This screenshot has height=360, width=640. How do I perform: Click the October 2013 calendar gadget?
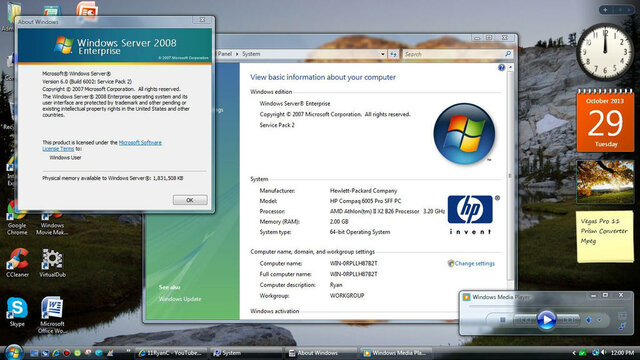(605, 120)
